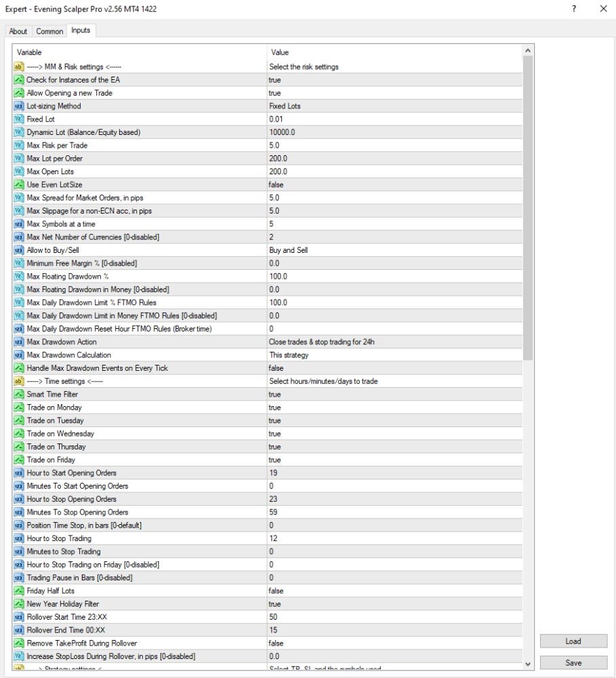
Task: Click the icon beside MM & Risk settings
Action: tap(18, 66)
